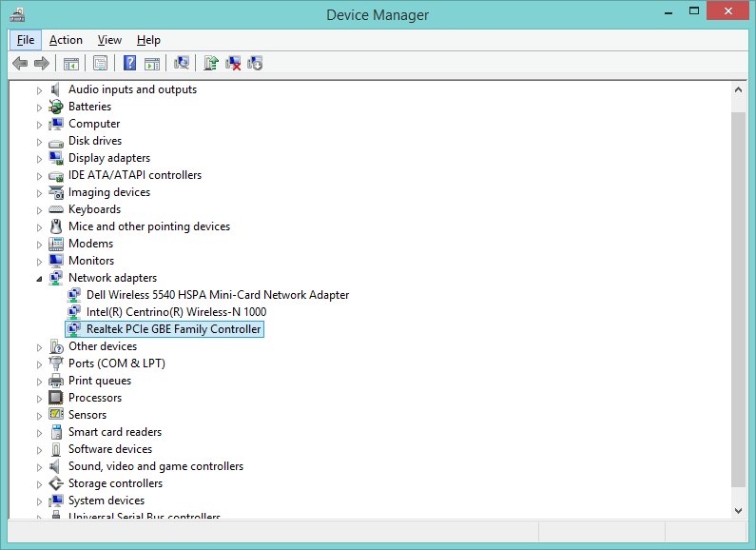Click the Device Manager icon in the title bar
The image size is (756, 550).
click(x=17, y=15)
